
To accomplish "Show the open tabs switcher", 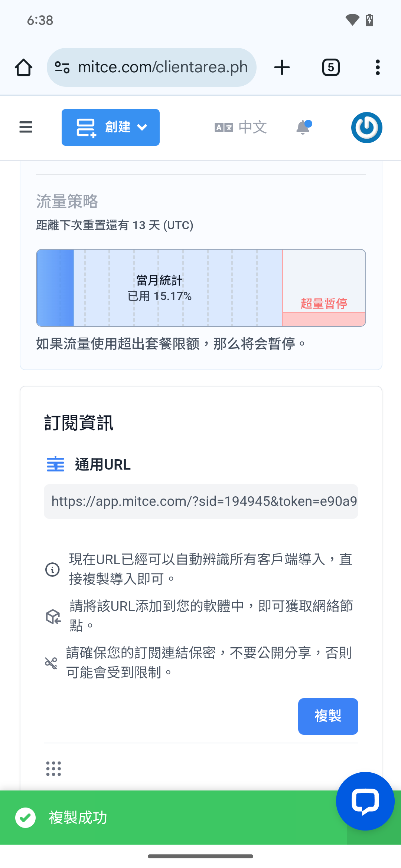I will [331, 68].
